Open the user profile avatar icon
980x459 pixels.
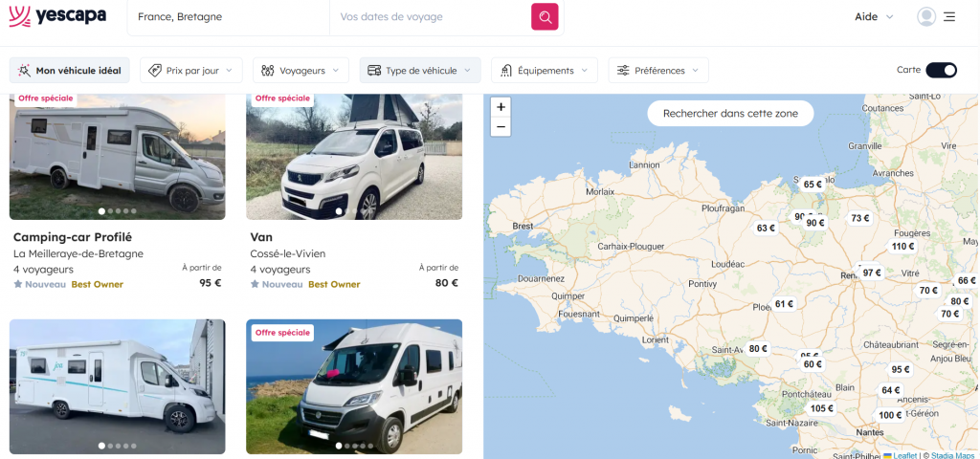926,17
